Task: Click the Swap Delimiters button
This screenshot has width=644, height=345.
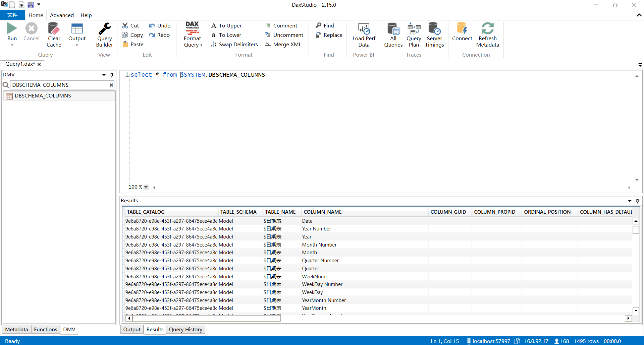Action: pos(234,45)
